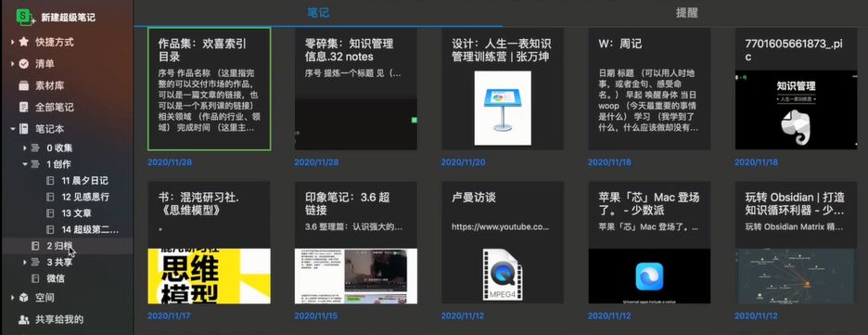Click notebook icon beside 12 见感思行

(x=50, y=197)
